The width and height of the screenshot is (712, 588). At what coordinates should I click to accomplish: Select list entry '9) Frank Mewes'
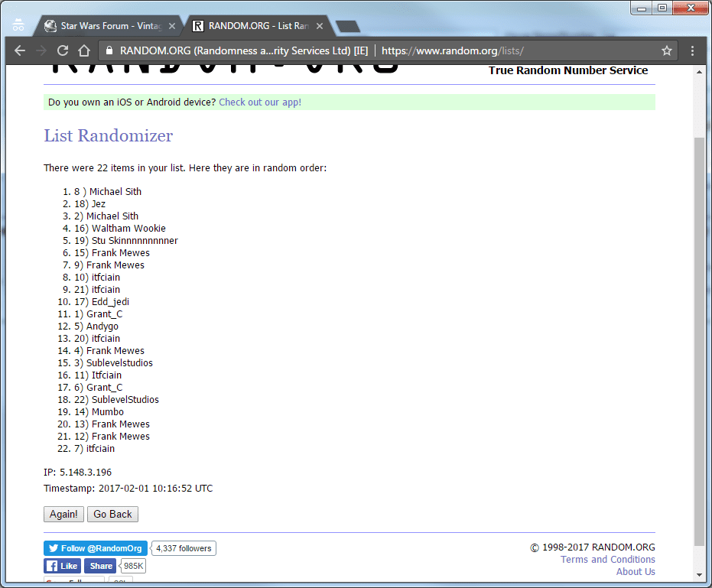coord(109,265)
